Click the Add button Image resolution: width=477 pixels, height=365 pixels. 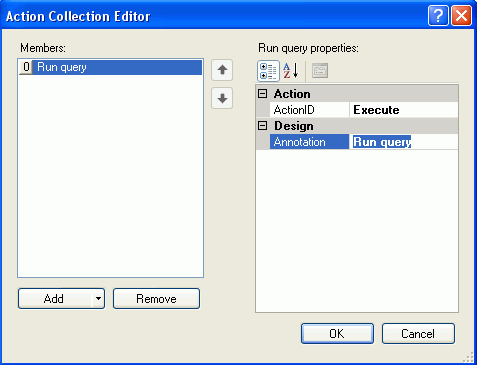click(55, 299)
